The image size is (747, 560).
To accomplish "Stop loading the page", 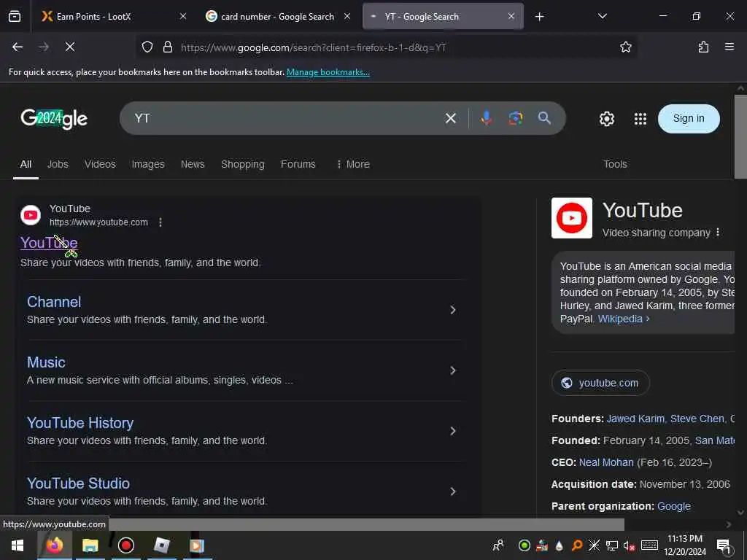I will click(x=69, y=47).
